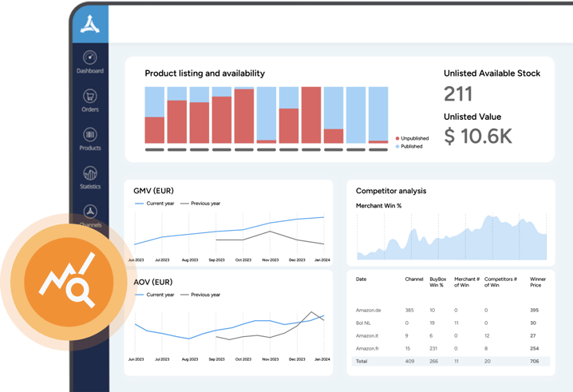Click the red Unpublished legend dot
The width and height of the screenshot is (573, 392).
pos(397,138)
